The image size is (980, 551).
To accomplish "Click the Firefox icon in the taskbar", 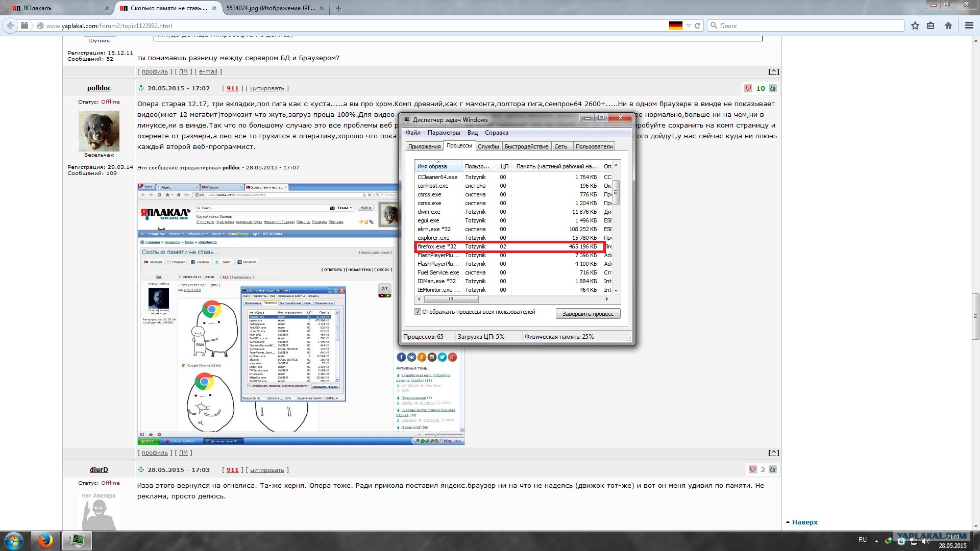I will click(45, 541).
